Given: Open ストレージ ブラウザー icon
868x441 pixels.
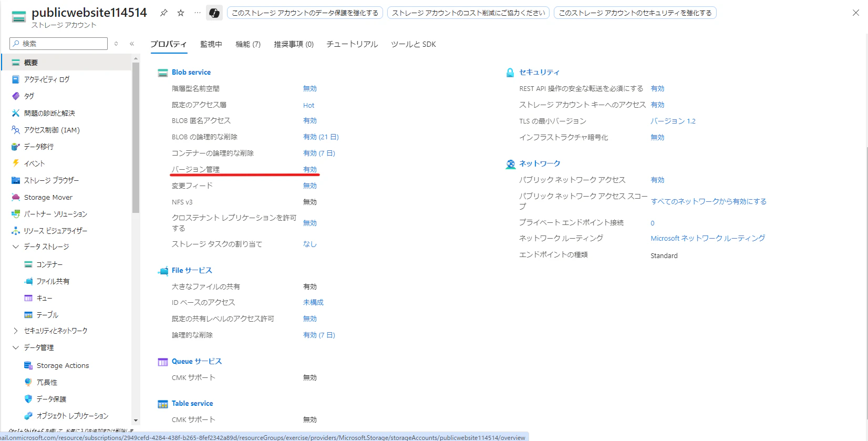Looking at the screenshot, I should click(16, 180).
